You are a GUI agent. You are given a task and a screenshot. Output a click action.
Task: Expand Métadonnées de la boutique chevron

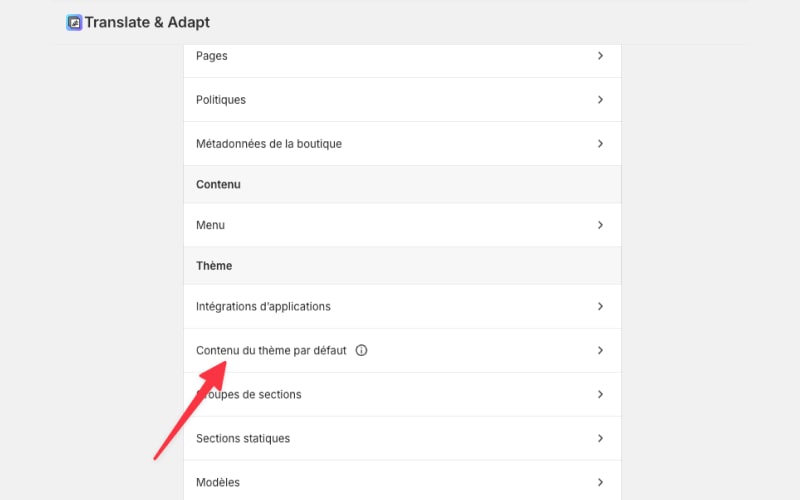pyautogui.click(x=600, y=144)
